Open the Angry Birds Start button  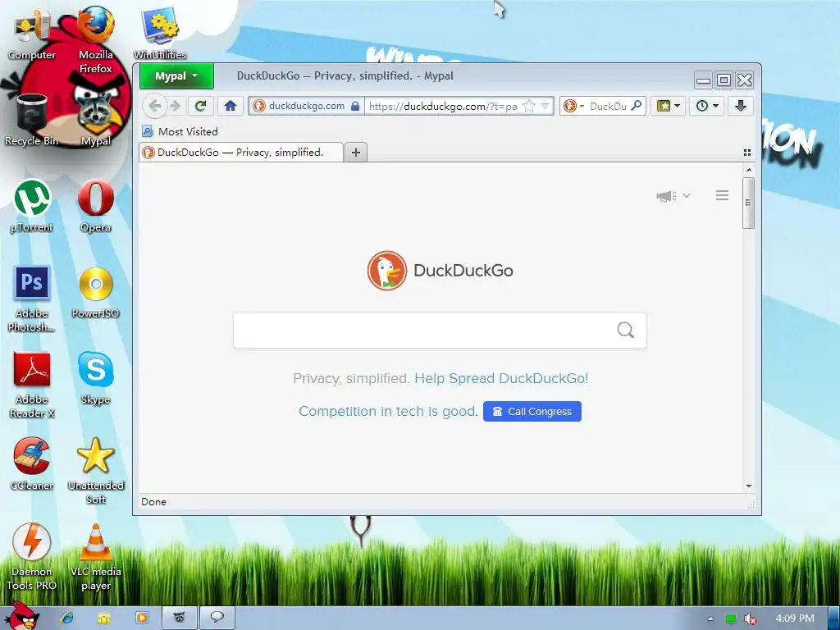pyautogui.click(x=21, y=615)
